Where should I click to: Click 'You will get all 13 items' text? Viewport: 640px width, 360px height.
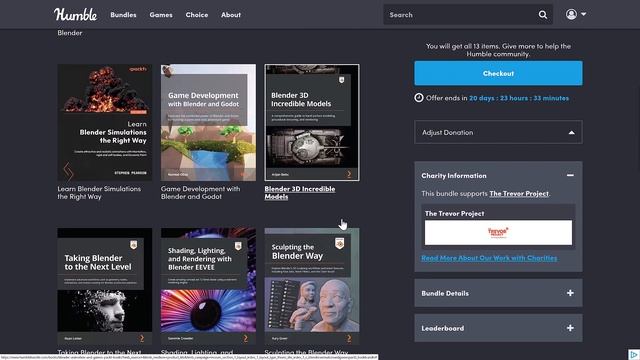pos(498,50)
